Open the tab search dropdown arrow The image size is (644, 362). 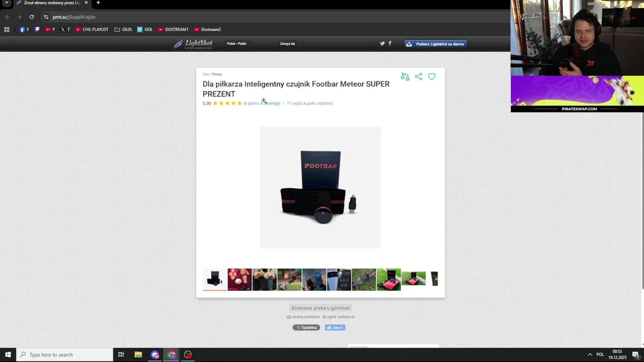(7, 3)
